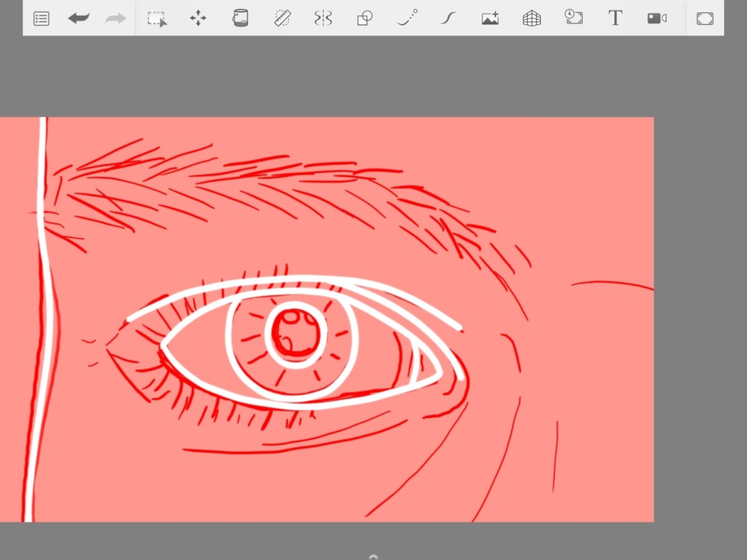Import an image onto the canvas

pyautogui.click(x=489, y=18)
